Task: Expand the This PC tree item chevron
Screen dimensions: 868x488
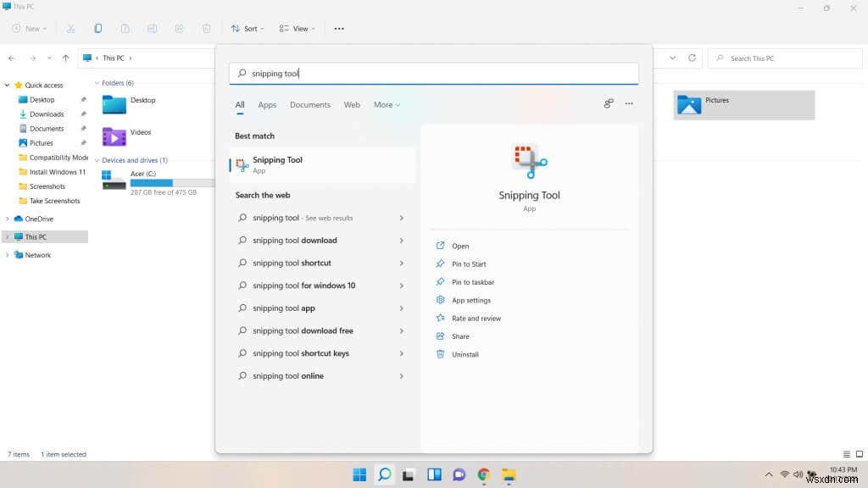Action: coord(7,236)
